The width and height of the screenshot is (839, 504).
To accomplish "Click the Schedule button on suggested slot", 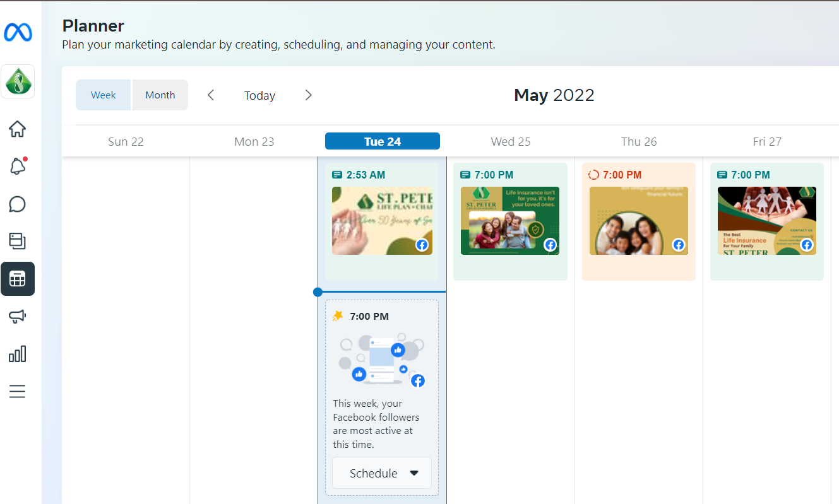I will click(381, 473).
